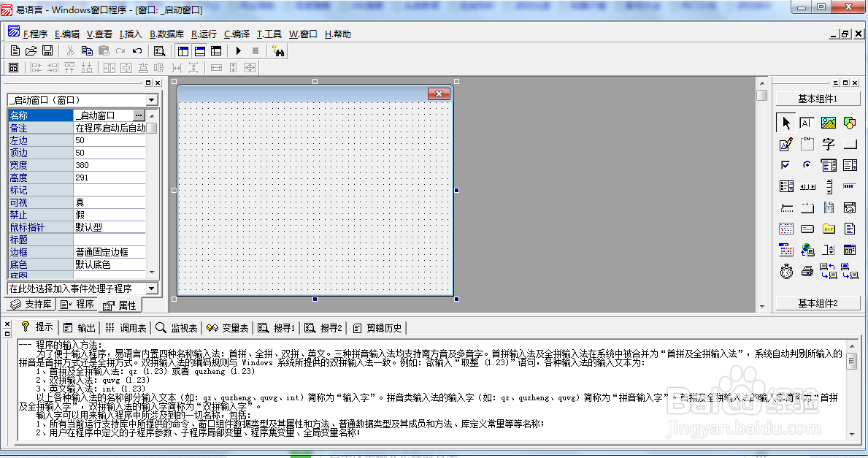
Task: Open the C.编译 menu
Action: [x=237, y=34]
